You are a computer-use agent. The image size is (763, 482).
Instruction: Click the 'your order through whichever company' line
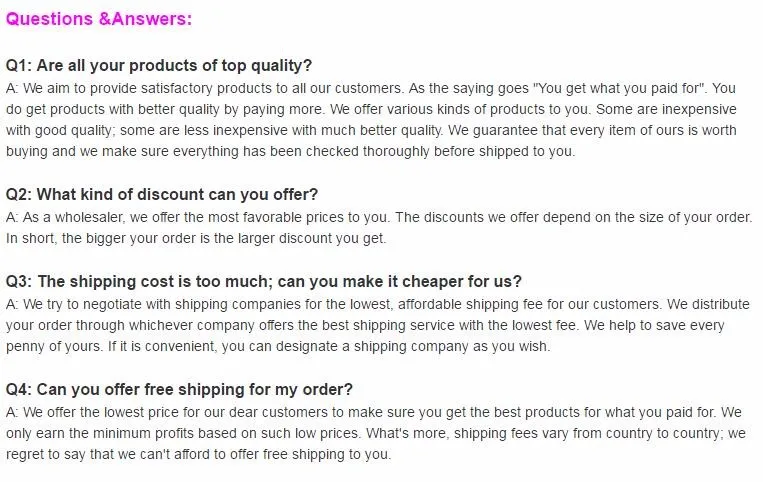pyautogui.click(x=365, y=325)
